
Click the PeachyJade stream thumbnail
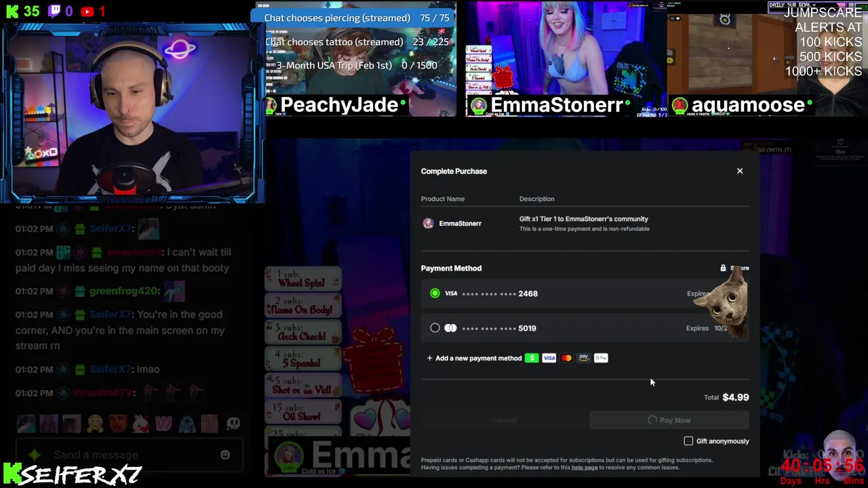[x=360, y=59]
